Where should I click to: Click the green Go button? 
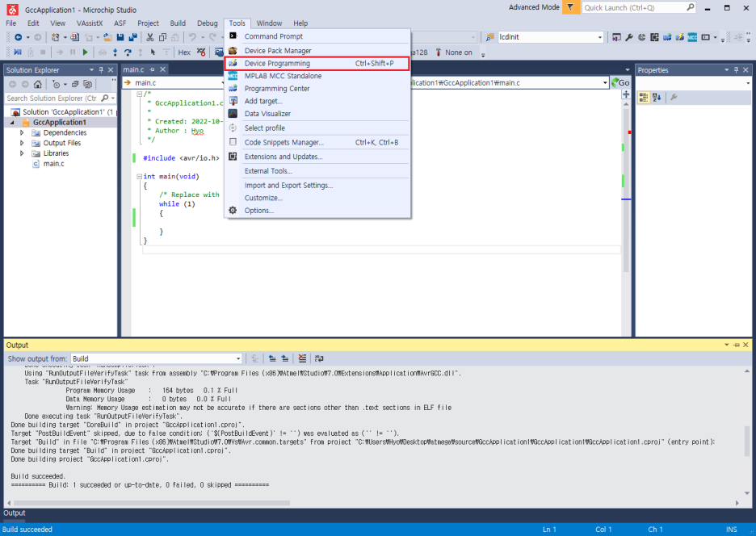point(620,83)
